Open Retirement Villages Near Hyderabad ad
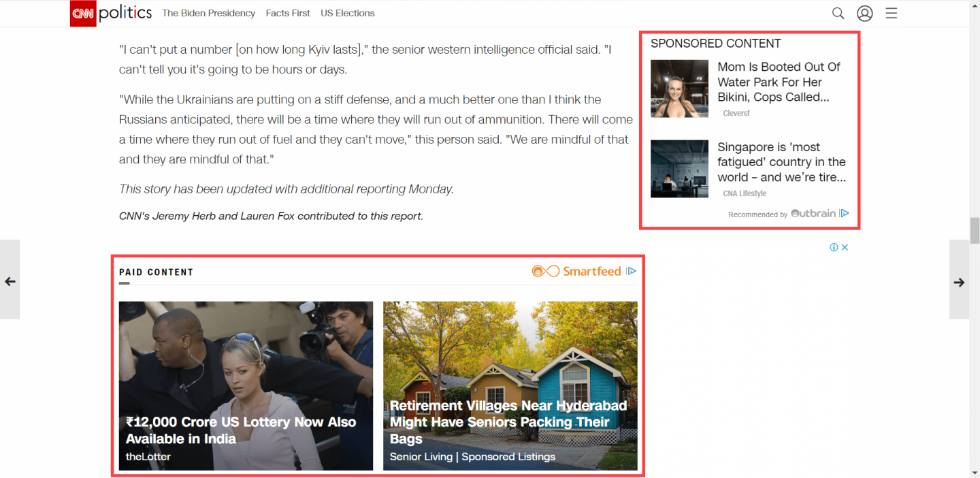Image resolution: width=980 pixels, height=478 pixels. pyautogui.click(x=510, y=385)
